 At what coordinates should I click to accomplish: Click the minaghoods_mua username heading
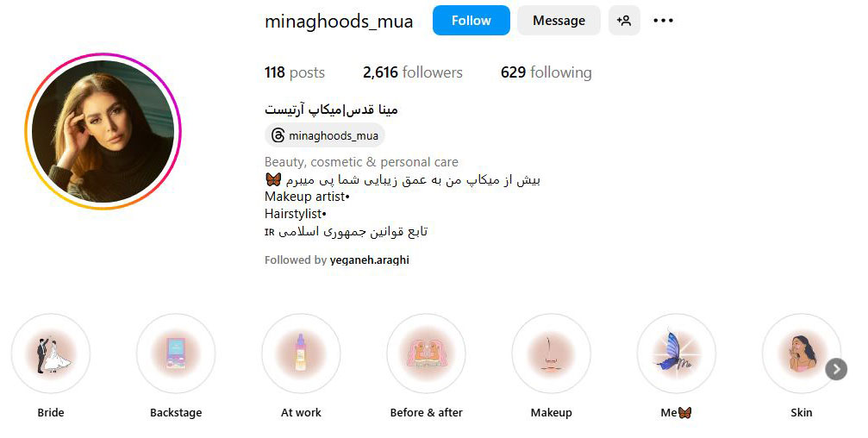pos(339,21)
